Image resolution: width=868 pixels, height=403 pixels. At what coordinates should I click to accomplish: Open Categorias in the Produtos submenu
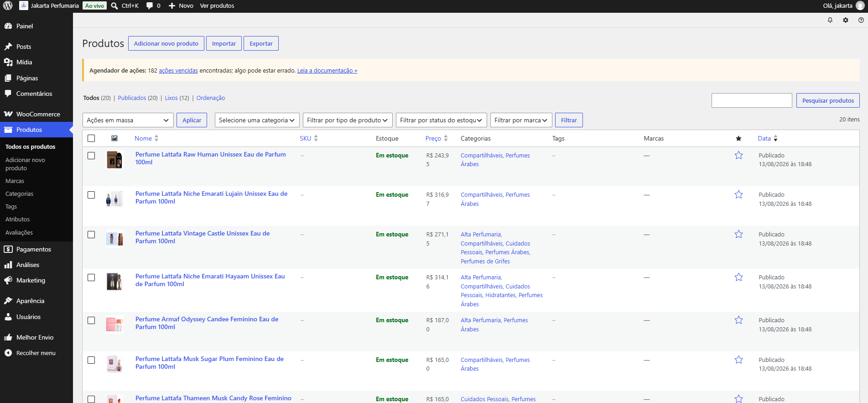19,194
